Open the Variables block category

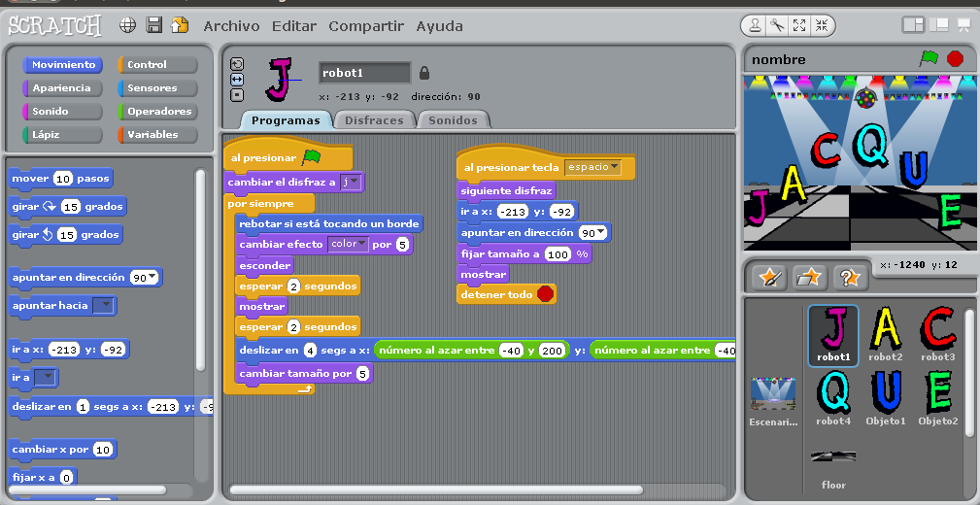coord(157,134)
